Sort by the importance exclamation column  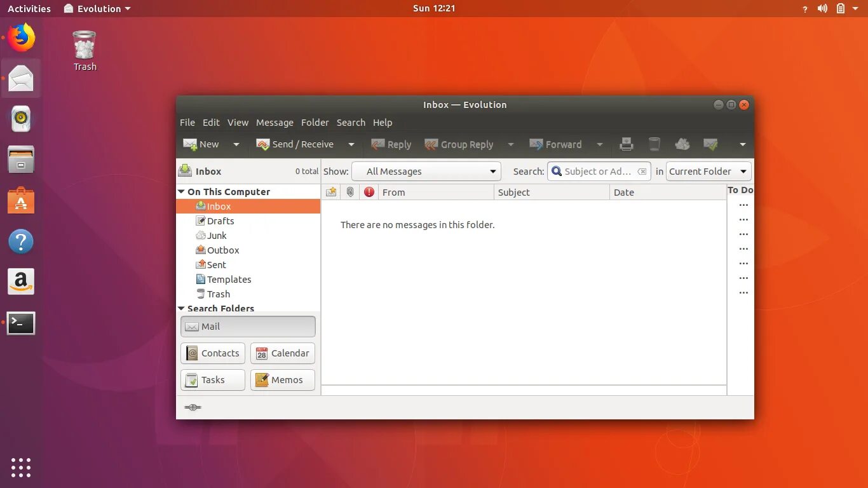coord(369,192)
